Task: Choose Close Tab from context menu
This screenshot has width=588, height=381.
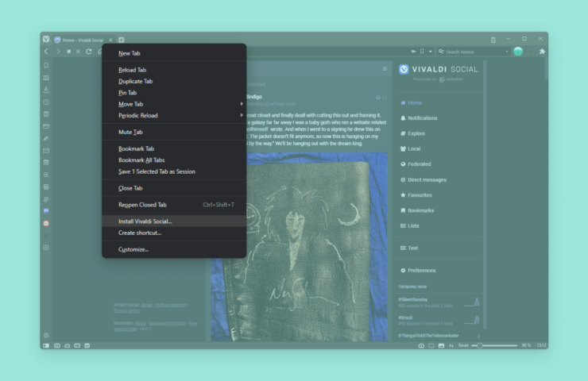Action: [x=174, y=188]
